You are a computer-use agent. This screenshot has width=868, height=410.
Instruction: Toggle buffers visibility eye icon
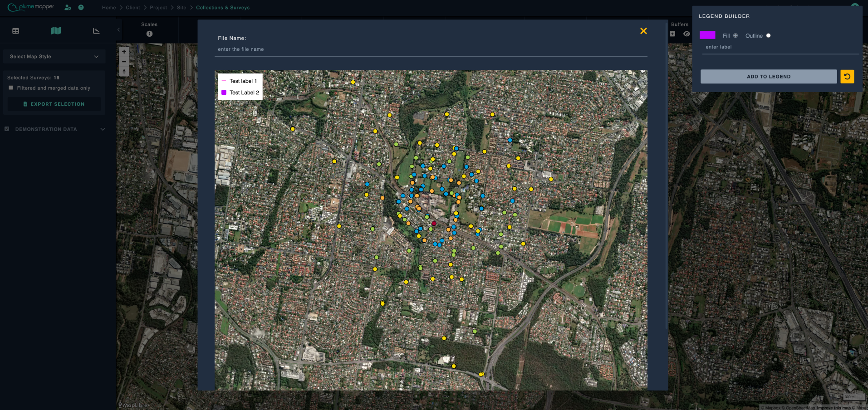point(687,34)
